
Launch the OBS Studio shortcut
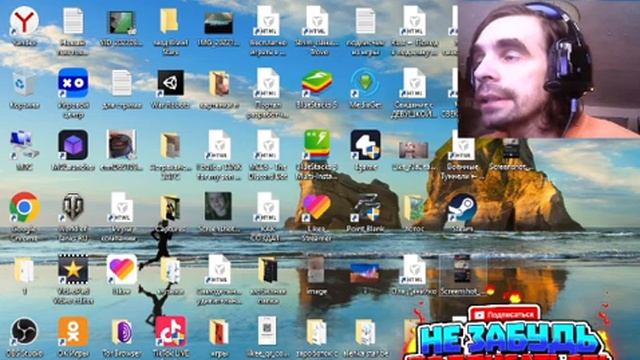24,332
